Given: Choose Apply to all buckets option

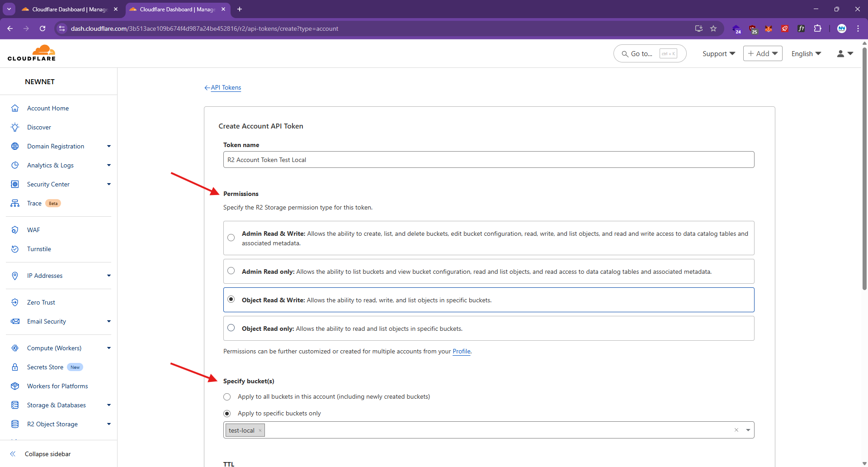Looking at the screenshot, I should click(227, 397).
